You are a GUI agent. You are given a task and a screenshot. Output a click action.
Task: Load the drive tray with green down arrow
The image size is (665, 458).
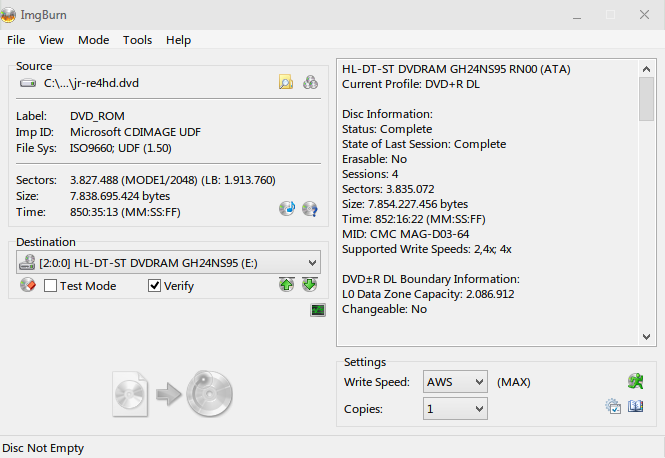click(310, 285)
